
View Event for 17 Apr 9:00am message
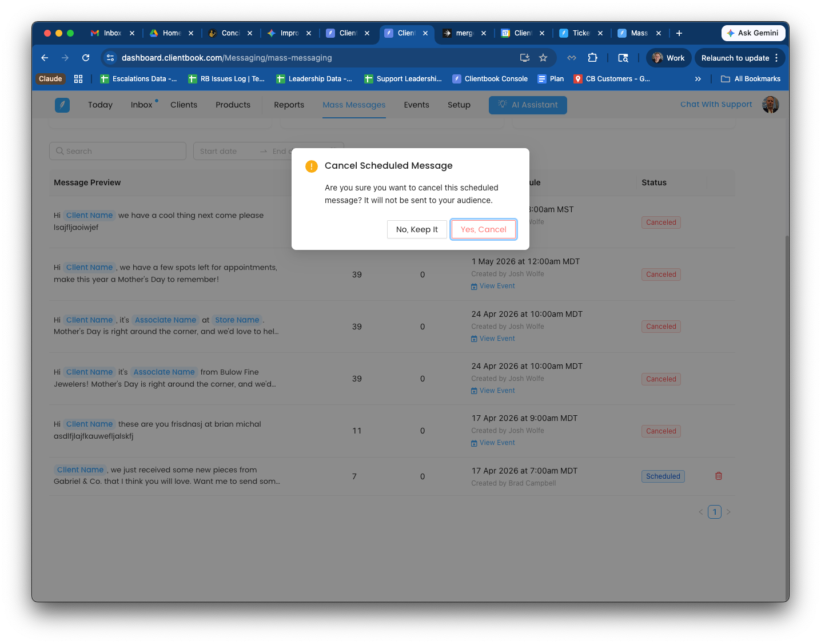coord(493,443)
